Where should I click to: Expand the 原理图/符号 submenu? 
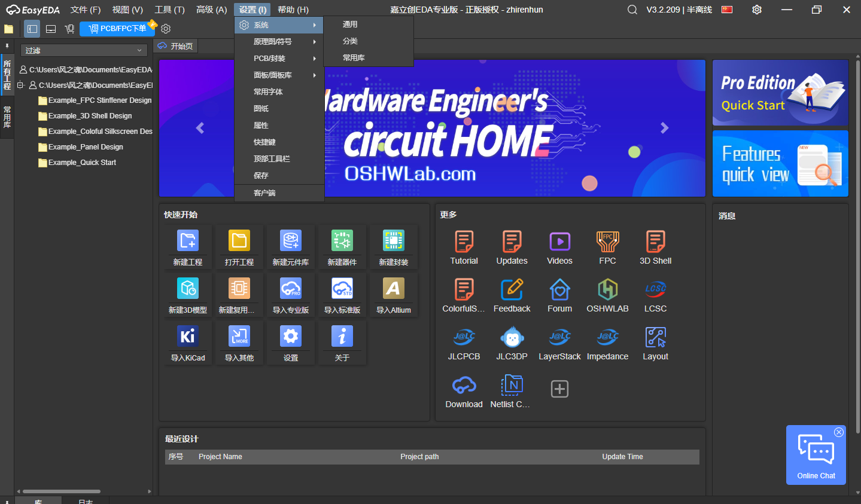(279, 42)
